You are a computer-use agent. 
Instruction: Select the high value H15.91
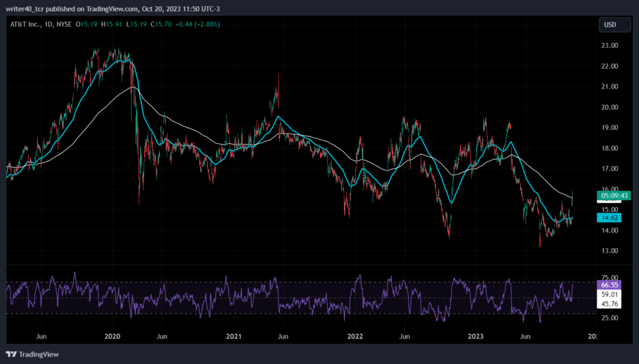(x=112, y=24)
